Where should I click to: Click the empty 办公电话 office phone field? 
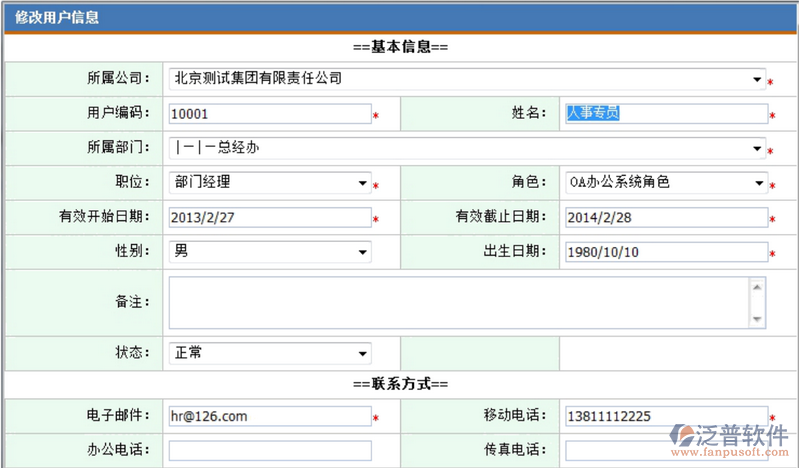click(269, 451)
